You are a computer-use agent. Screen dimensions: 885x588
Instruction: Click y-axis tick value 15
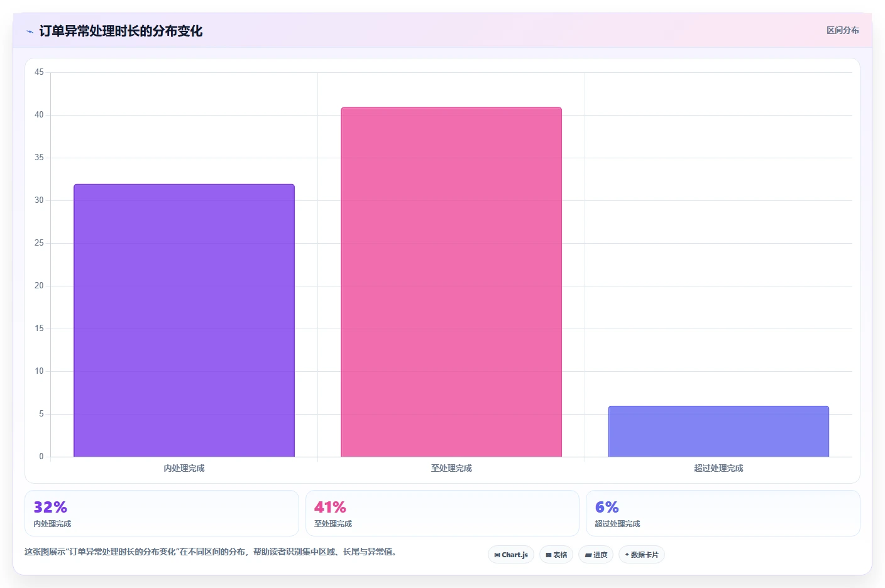tap(39, 329)
